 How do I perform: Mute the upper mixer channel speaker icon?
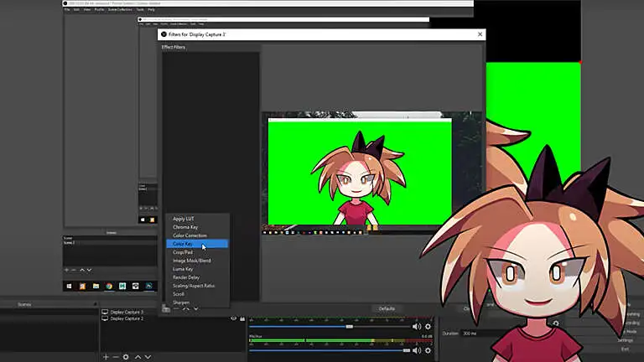click(417, 327)
